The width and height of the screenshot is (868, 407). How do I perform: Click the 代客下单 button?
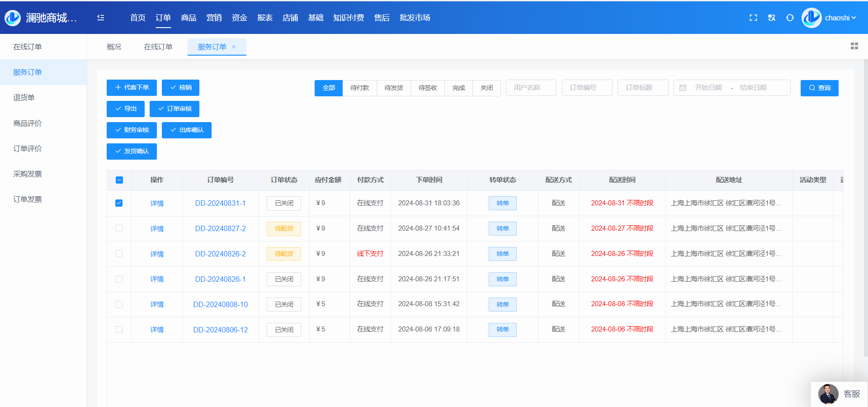(132, 88)
